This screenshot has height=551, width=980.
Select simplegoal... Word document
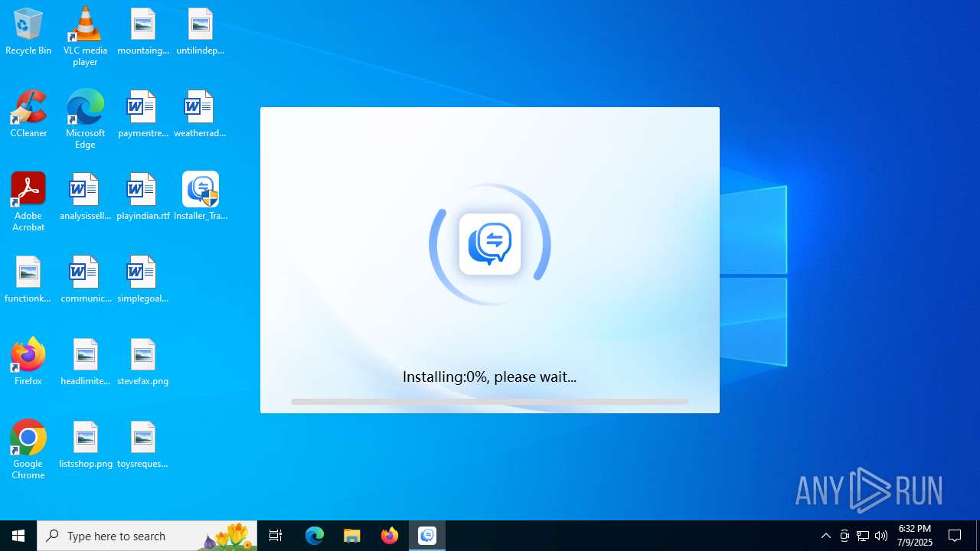(x=143, y=280)
